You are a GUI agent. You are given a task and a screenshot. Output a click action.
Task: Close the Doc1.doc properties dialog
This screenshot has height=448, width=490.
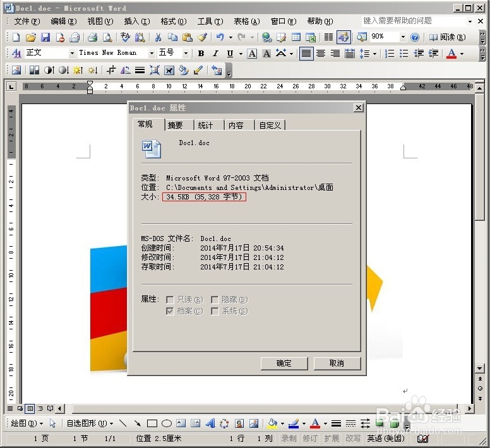pos(359,108)
